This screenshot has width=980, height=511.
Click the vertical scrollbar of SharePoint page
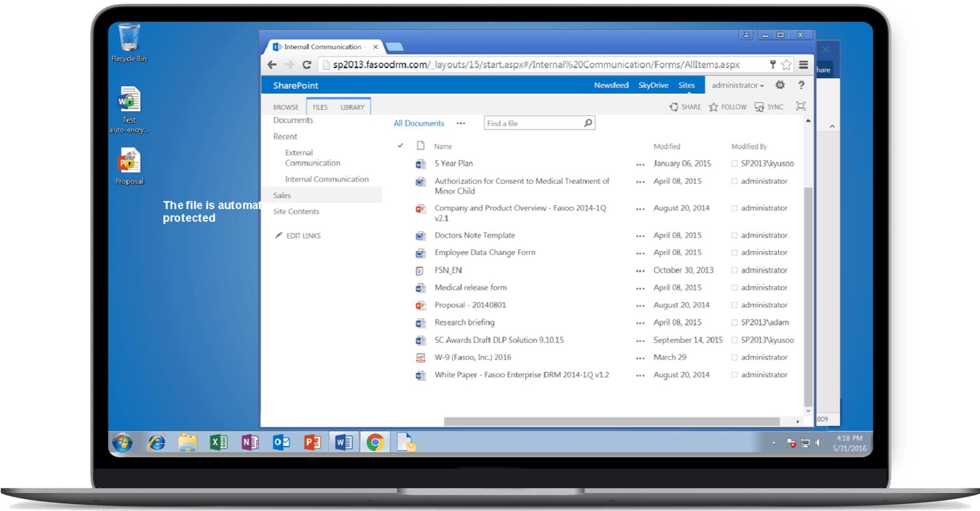(x=808, y=297)
